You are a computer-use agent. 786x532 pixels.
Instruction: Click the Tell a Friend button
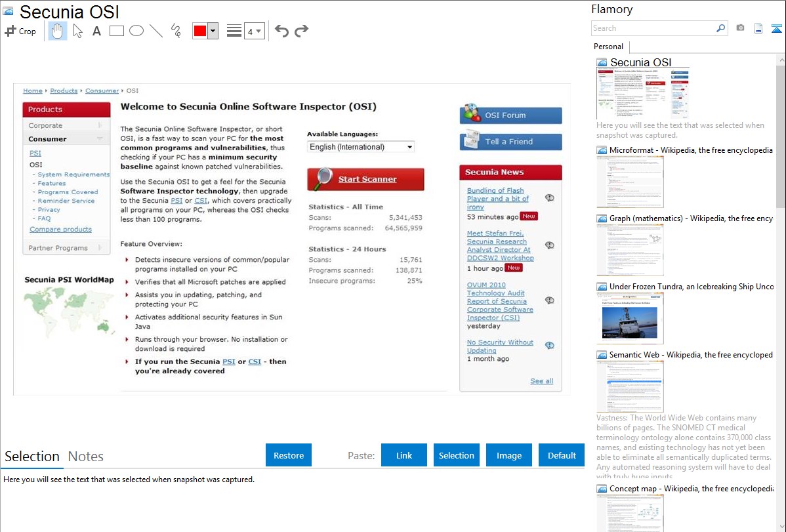pyautogui.click(x=511, y=142)
